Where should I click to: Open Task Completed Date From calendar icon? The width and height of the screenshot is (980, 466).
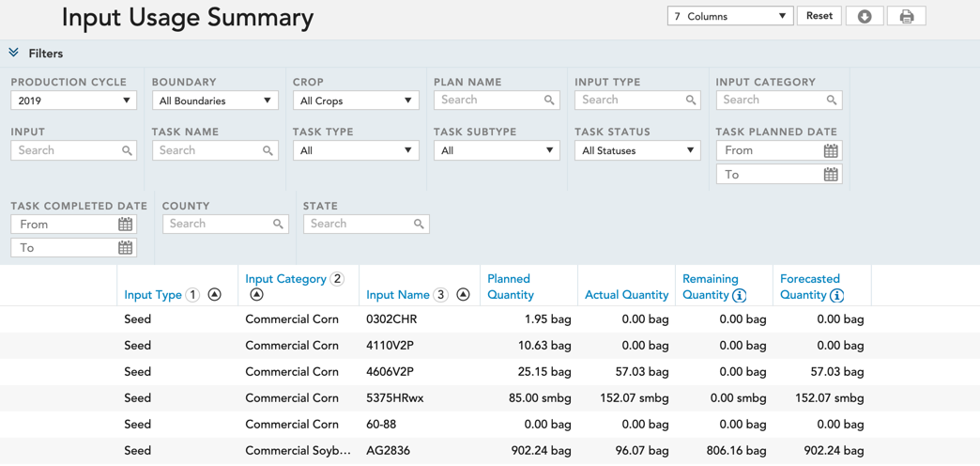pos(125,224)
